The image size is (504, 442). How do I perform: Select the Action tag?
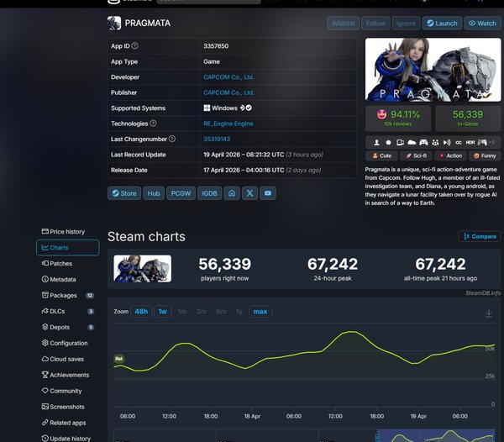(450, 156)
